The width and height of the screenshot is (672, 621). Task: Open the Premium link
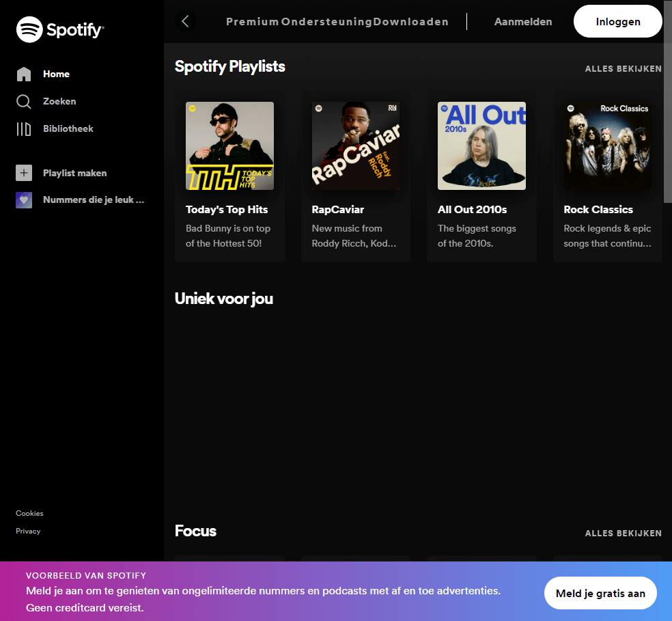click(253, 22)
